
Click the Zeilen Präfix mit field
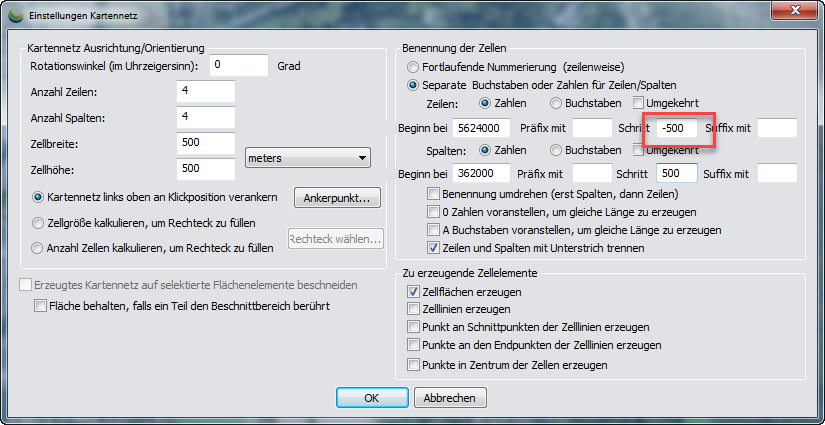[591, 128]
